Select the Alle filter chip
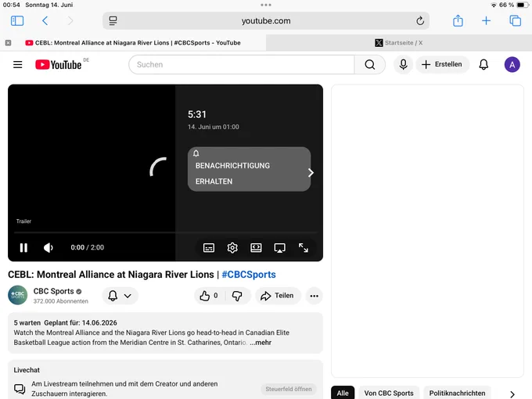The height and width of the screenshot is (399, 532). point(343,393)
